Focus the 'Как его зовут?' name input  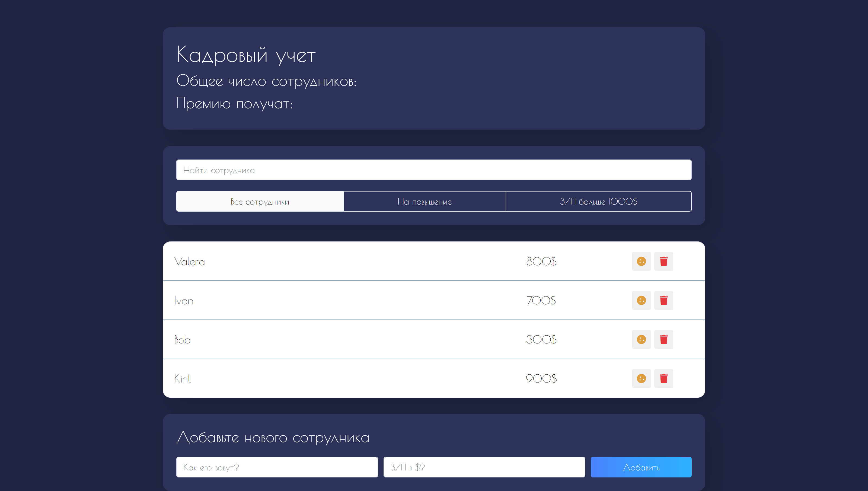coord(277,467)
